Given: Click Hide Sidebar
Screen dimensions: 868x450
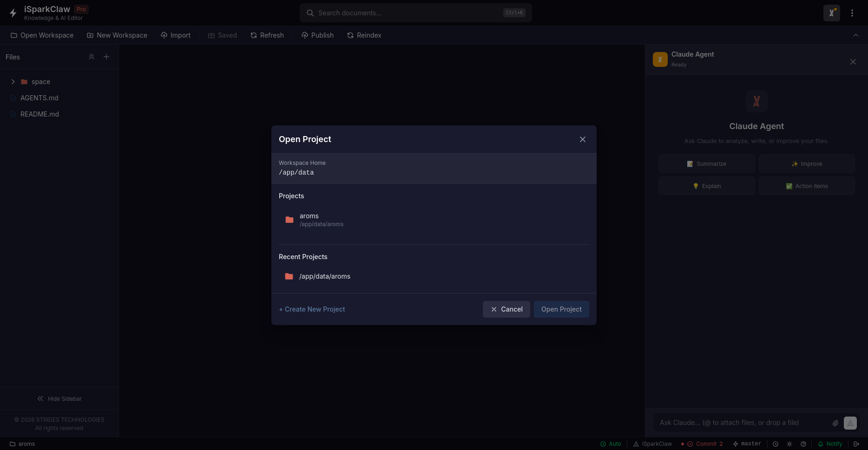Looking at the screenshot, I should point(59,398).
